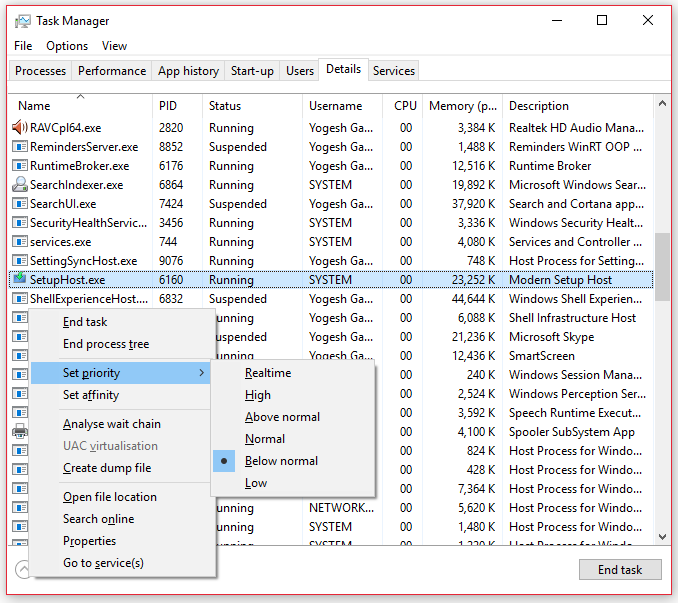Viewport: 678px width, 603px height.
Task: Choose Above normal priority
Action: tap(282, 417)
